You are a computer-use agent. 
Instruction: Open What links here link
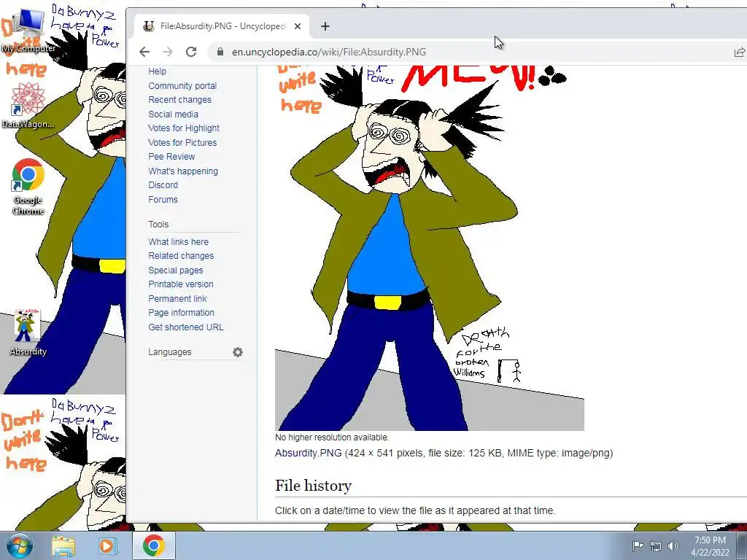(x=178, y=242)
